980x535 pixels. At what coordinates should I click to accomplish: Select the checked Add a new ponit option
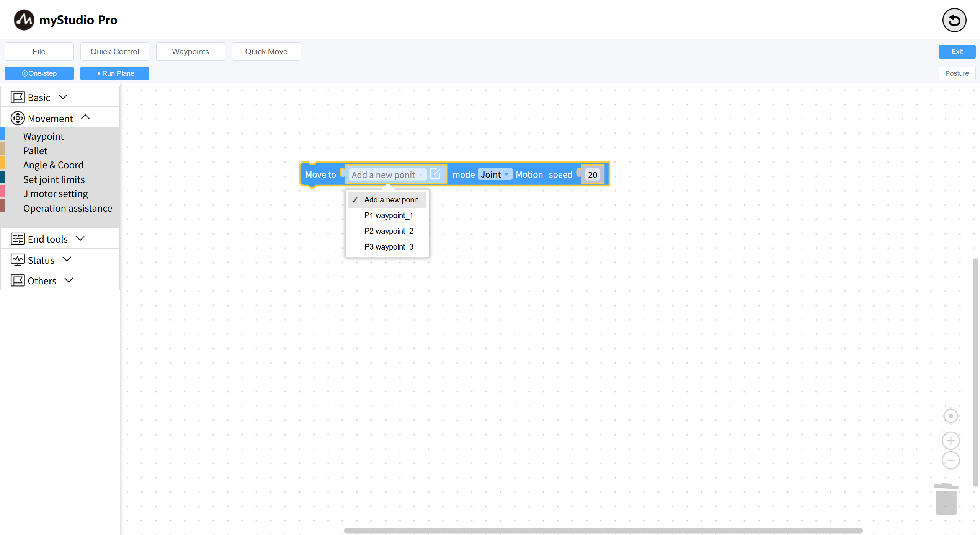(x=390, y=200)
